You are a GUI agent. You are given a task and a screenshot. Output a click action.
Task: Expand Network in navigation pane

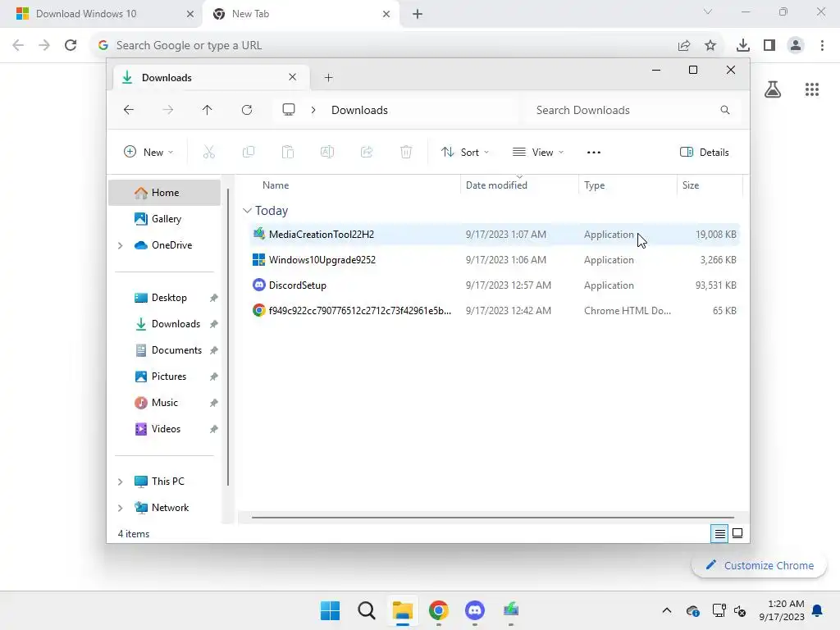(x=120, y=508)
